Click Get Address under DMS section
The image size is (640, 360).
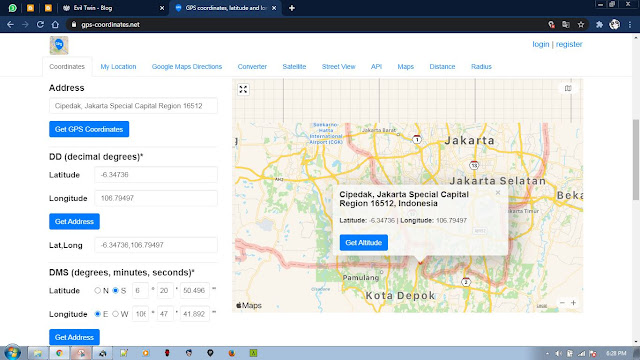pos(74,337)
